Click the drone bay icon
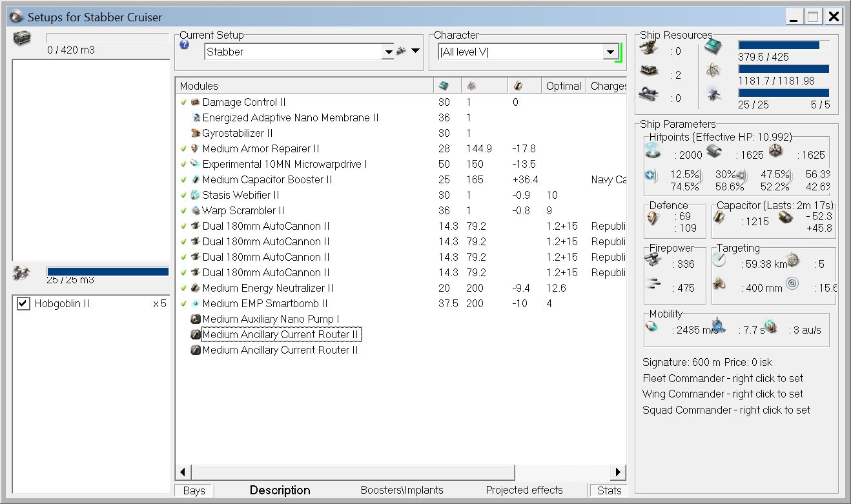Image resolution: width=851 pixels, height=504 pixels. 21,274
